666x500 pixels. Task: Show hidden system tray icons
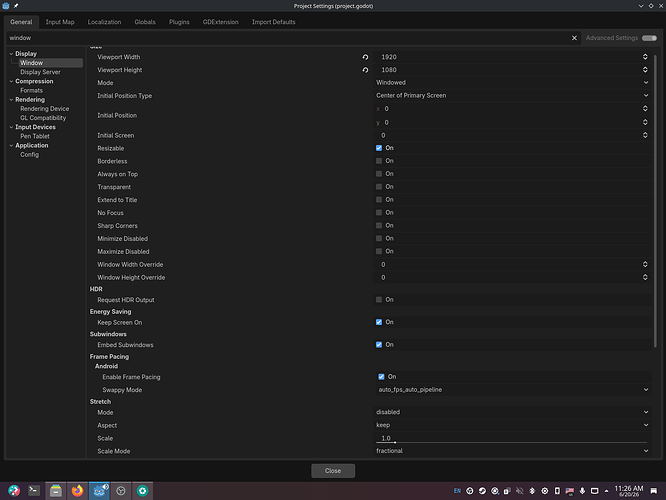[607, 491]
